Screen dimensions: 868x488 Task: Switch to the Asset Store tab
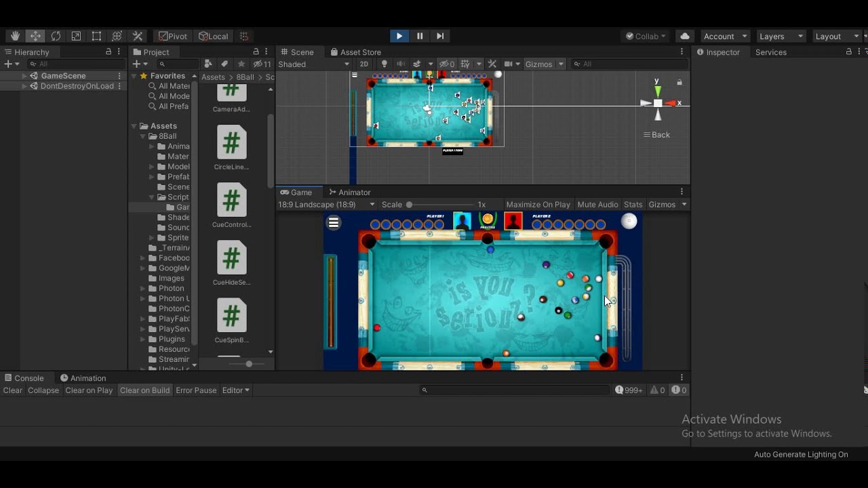click(x=355, y=52)
